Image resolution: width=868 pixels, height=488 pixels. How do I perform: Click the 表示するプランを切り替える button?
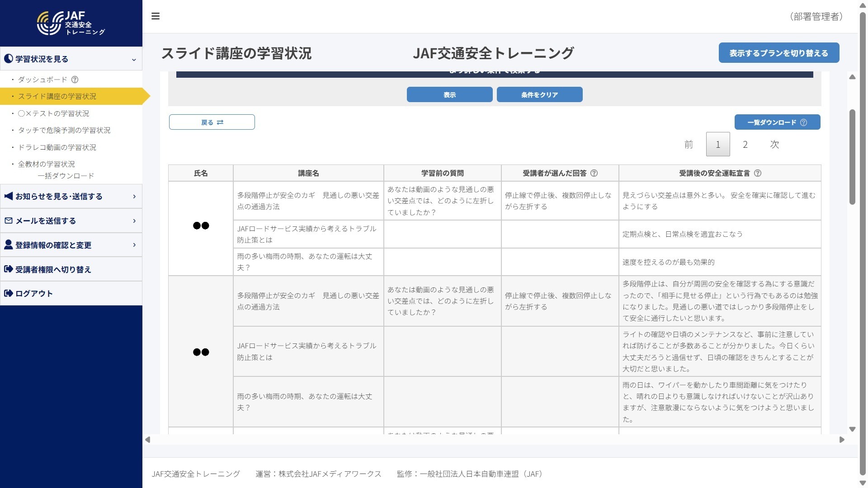[x=779, y=53]
